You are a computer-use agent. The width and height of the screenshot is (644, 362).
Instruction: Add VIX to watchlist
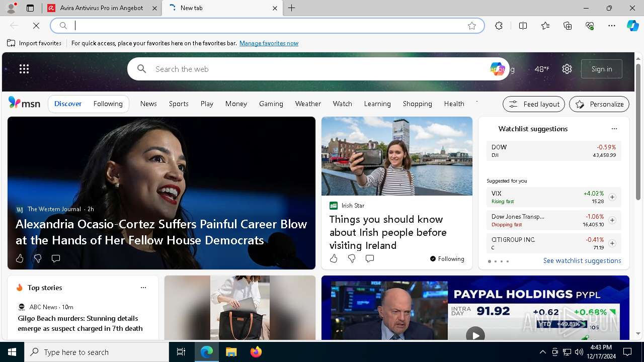[612, 197]
